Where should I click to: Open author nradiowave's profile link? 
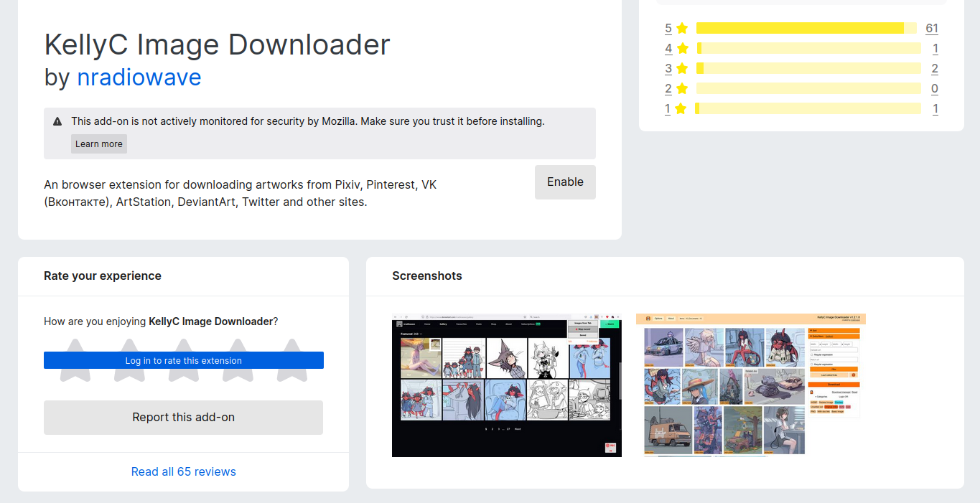click(139, 77)
